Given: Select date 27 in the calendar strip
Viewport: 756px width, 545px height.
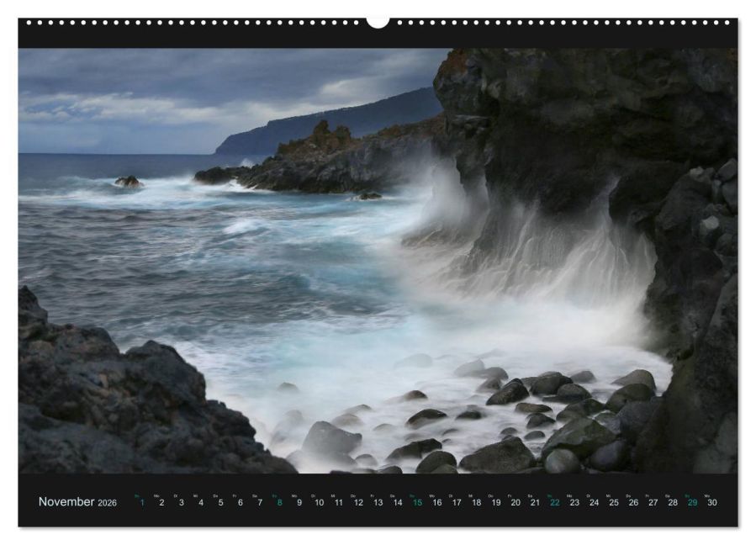Looking at the screenshot, I should 653,503.
